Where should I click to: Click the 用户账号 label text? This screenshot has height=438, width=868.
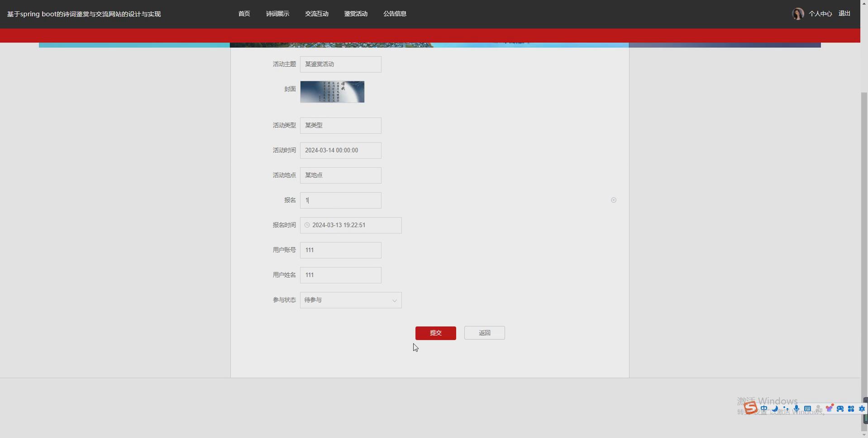point(284,250)
